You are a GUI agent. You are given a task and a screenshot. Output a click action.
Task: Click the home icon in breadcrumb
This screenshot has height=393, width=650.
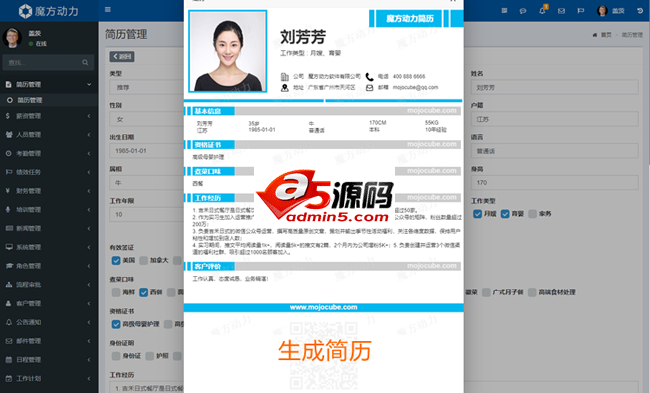[595, 35]
